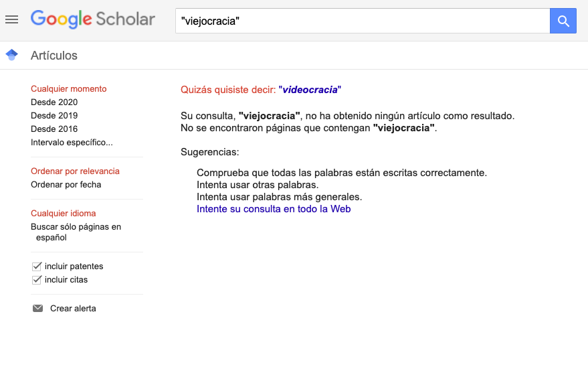The image size is (588, 381).
Task: Click 'Su consulta' no results message line
Action: click(348, 116)
